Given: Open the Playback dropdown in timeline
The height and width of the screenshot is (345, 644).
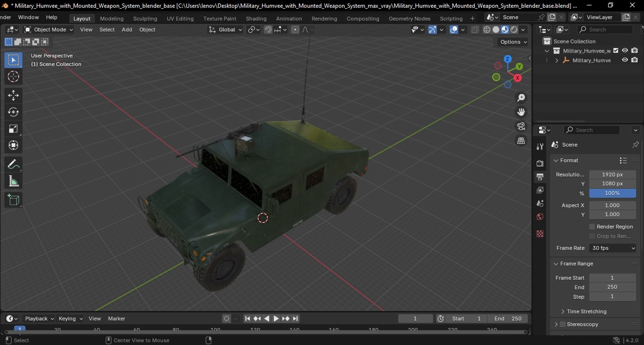Looking at the screenshot, I should point(39,319).
